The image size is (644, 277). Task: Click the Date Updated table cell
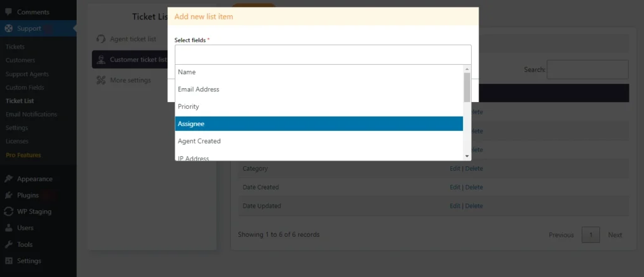pyautogui.click(x=262, y=206)
